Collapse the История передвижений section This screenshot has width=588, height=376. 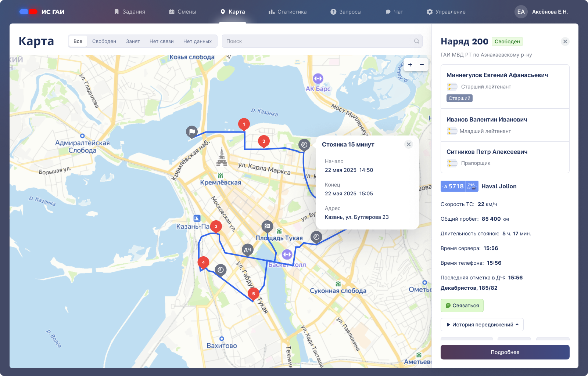pos(482,325)
